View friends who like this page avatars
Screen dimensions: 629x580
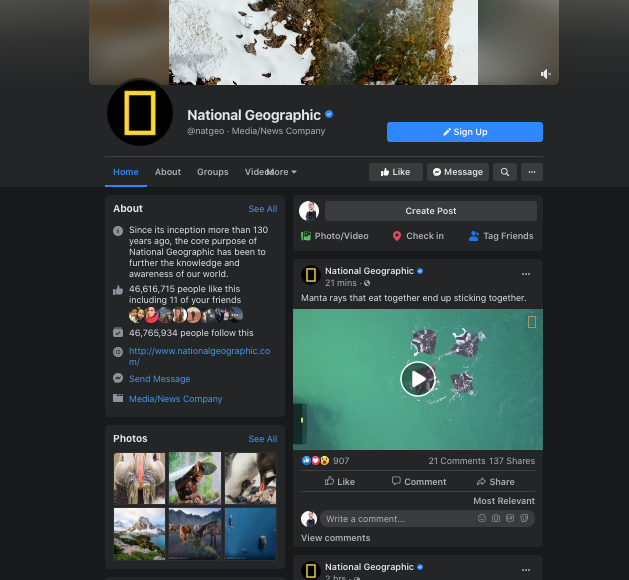tap(186, 315)
